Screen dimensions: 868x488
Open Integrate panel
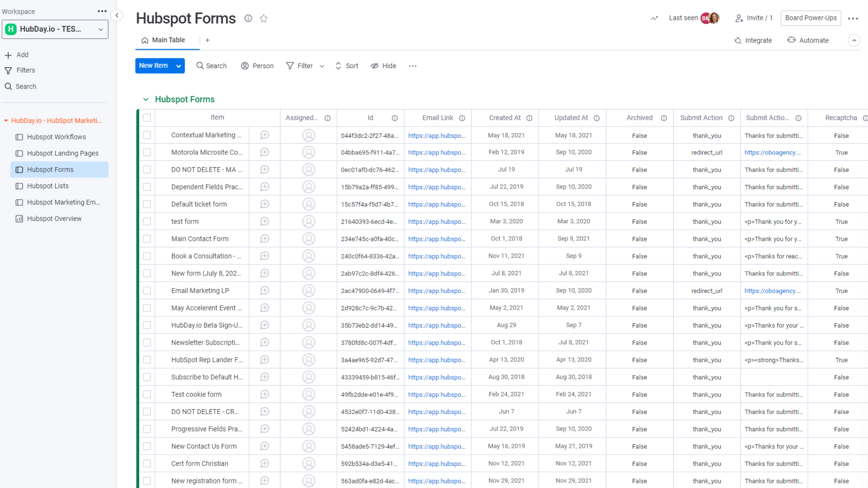tap(753, 40)
